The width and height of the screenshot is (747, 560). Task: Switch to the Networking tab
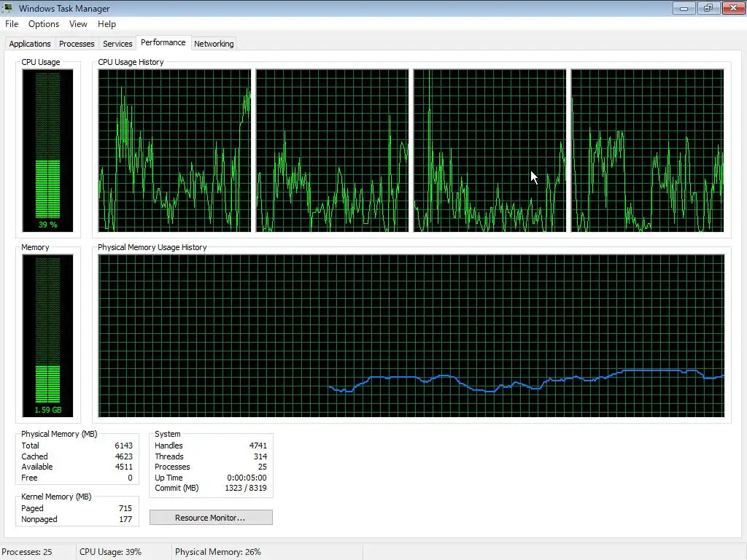[x=214, y=44]
